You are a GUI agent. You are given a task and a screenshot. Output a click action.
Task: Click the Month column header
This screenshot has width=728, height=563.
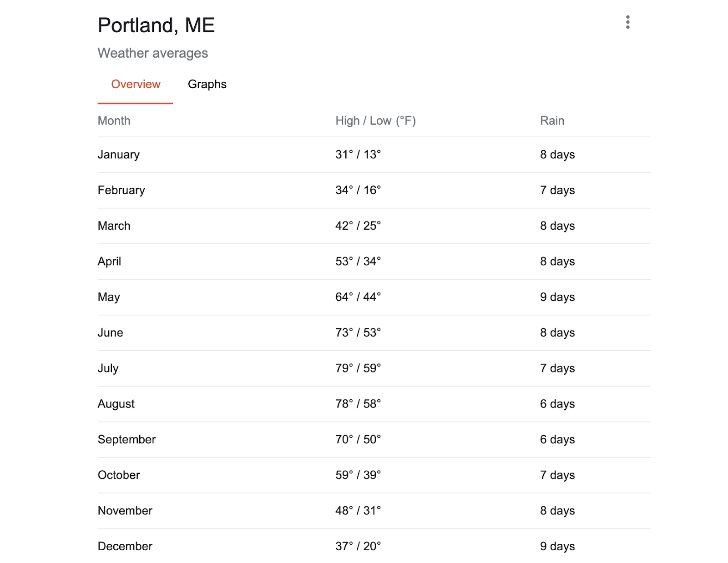point(114,121)
